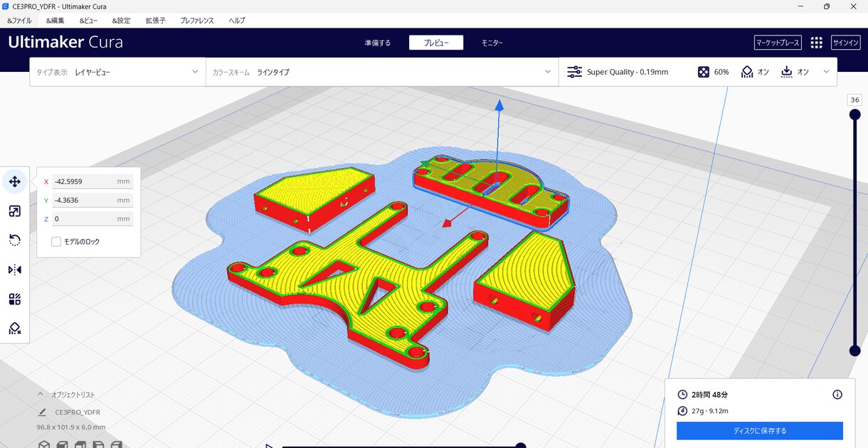Screen dimensions: 868x448
Task: Click the blue Z-axis move arrow
Action: (499, 105)
